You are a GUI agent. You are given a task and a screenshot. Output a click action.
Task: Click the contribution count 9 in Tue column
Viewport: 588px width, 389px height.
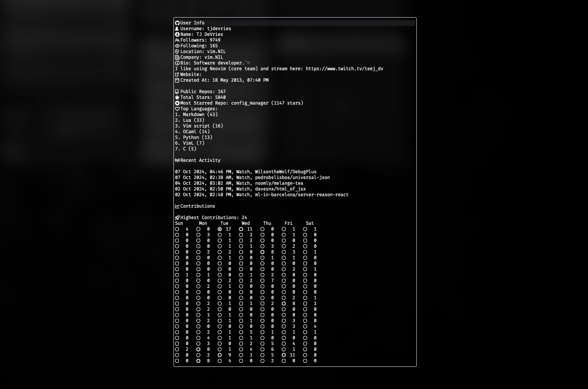(x=230, y=355)
